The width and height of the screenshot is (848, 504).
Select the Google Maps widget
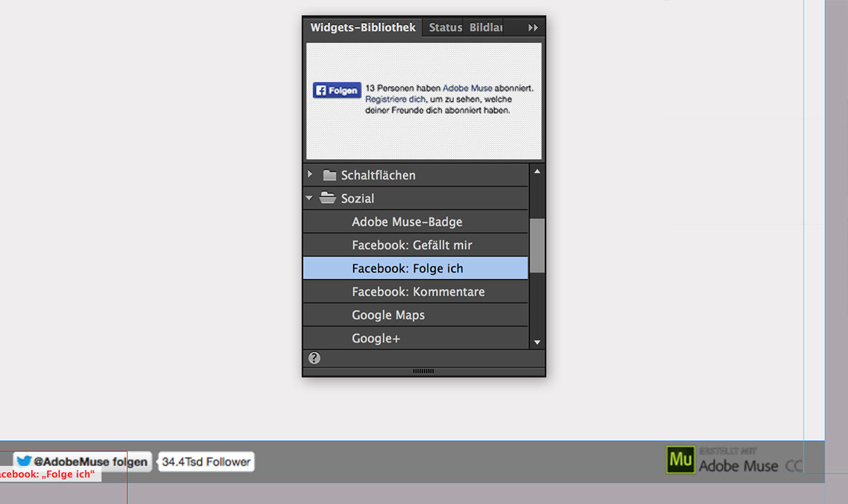(416, 315)
